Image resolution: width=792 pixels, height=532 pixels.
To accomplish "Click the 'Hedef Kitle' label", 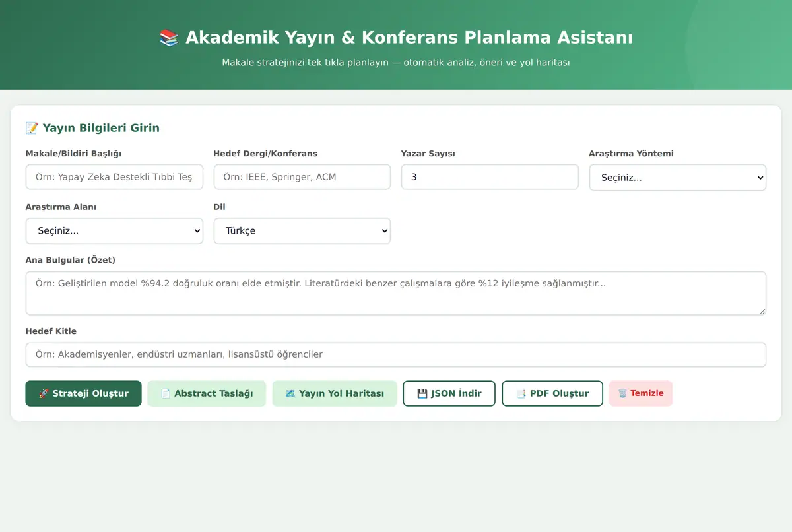I will [51, 331].
